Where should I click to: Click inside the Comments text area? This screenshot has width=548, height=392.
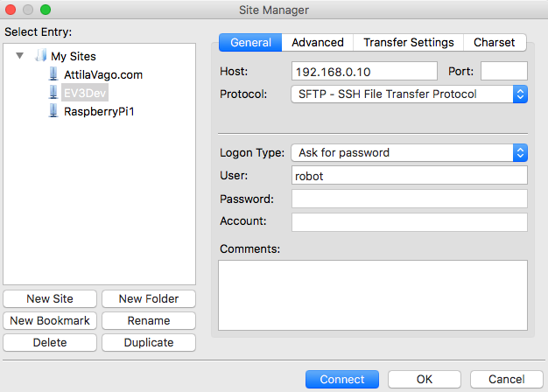[x=372, y=295]
